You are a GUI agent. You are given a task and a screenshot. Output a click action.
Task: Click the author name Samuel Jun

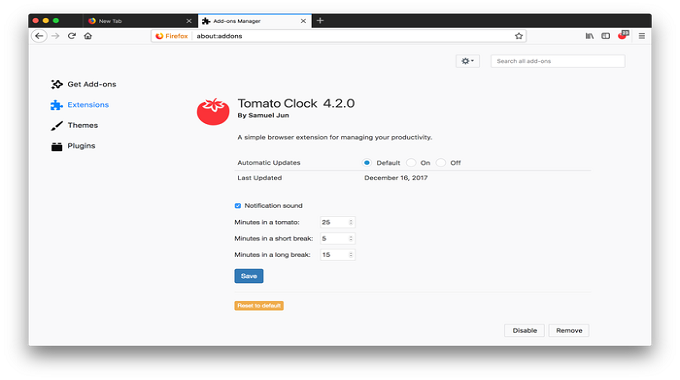point(268,115)
